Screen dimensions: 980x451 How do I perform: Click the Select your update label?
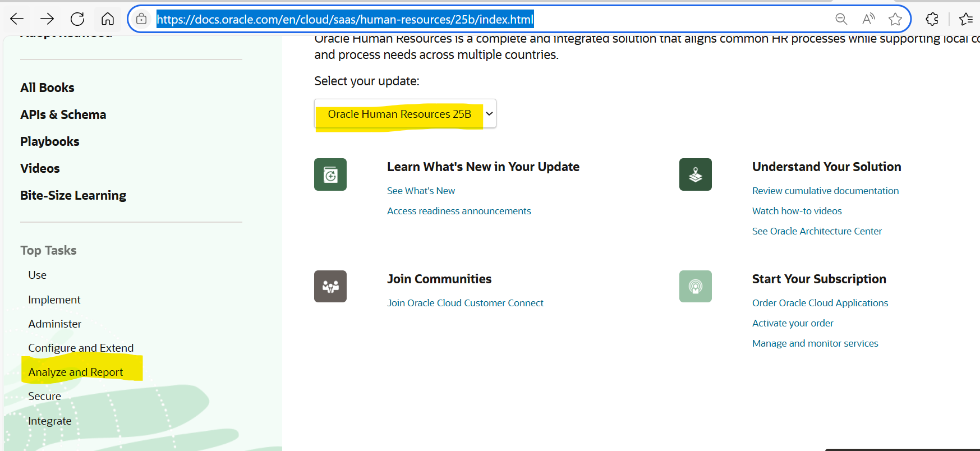coord(367,81)
